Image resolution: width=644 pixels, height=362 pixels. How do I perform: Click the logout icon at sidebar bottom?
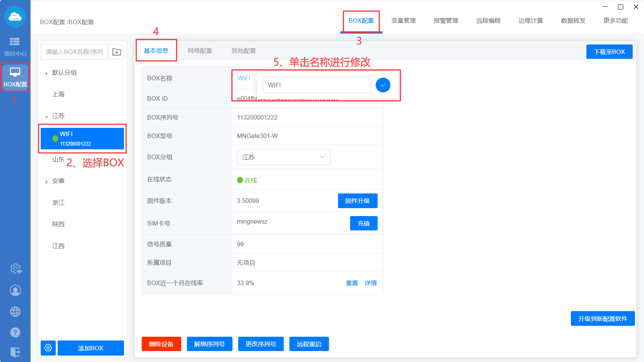[x=15, y=352]
